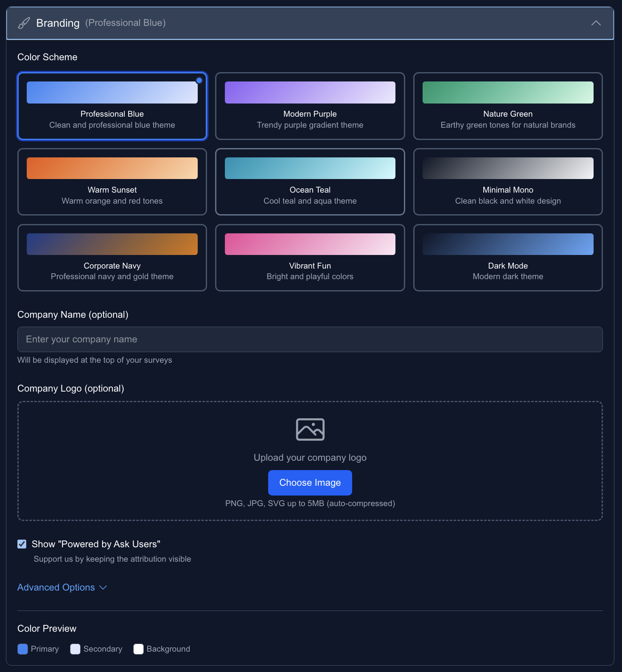Apply the Minimal Mono color scheme

pyautogui.click(x=507, y=182)
